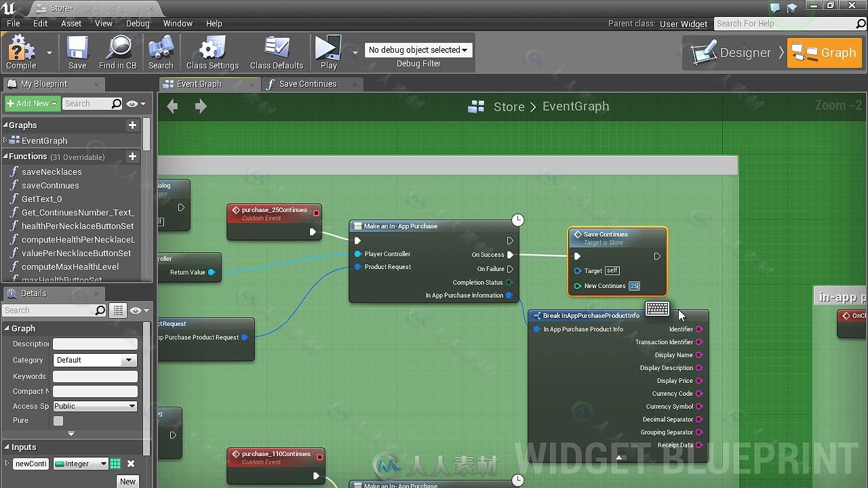This screenshot has height=488, width=868.
Task: Open Access Specifier Public dropdown
Action: pos(95,406)
